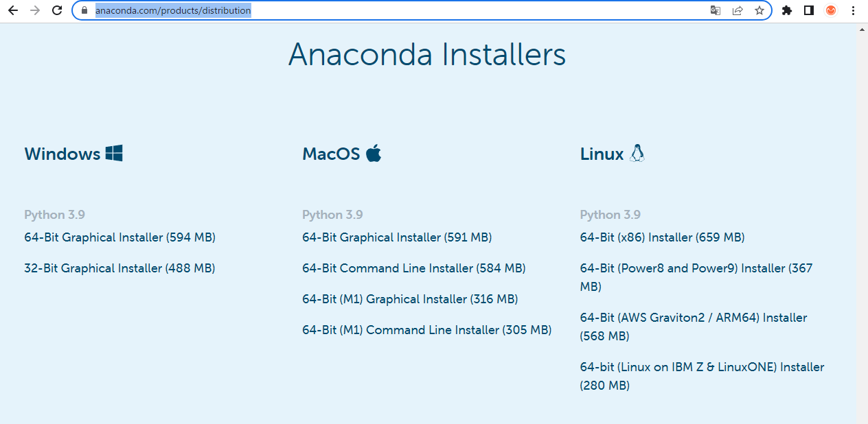Click the padlock site info icon
This screenshot has height=424, width=868.
point(84,10)
